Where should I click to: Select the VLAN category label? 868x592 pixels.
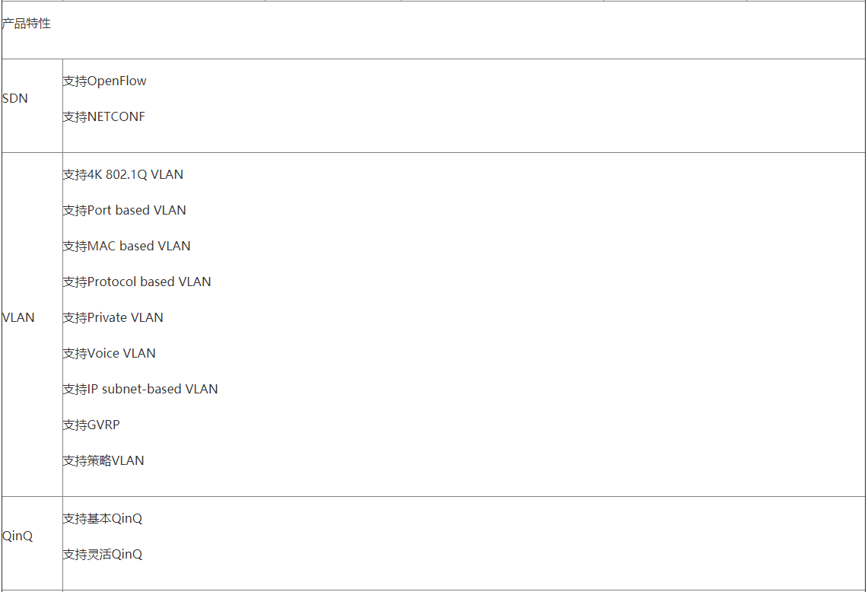pyautogui.click(x=18, y=317)
